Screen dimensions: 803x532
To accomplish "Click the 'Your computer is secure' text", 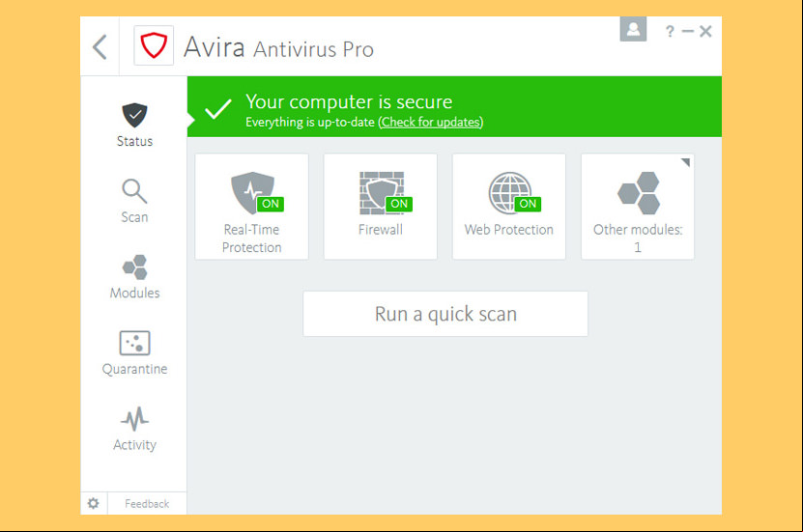I will pos(349,101).
